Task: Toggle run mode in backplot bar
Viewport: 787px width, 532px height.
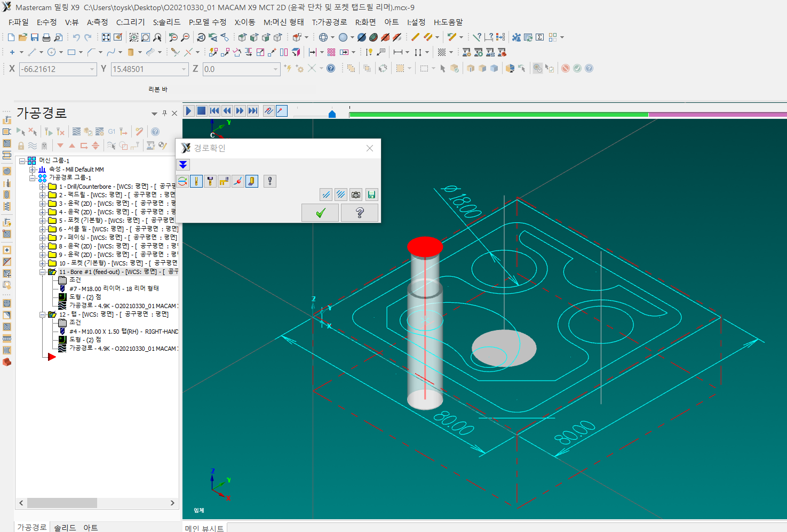Action: pos(282,111)
